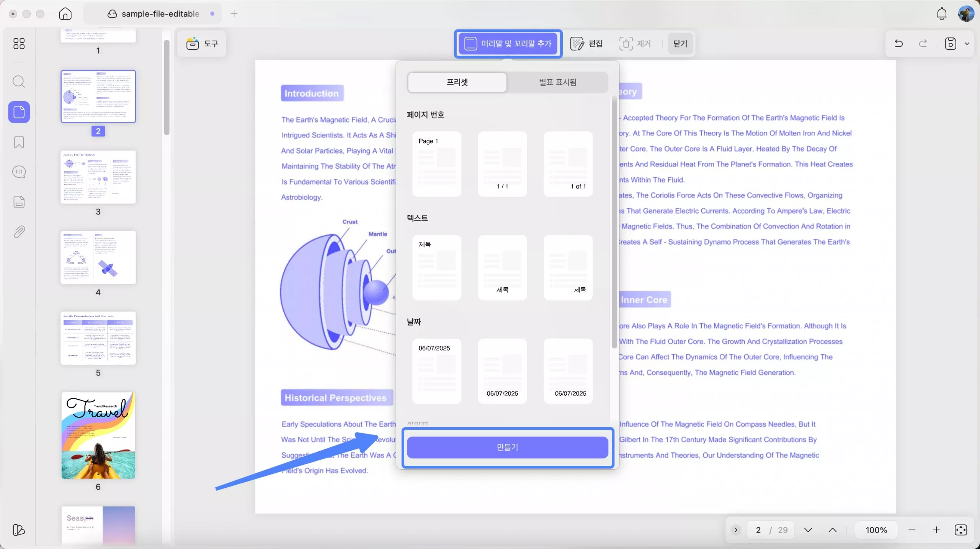980x549 pixels.
Task: Click the preset panel scrollbar
Action: (x=614, y=222)
